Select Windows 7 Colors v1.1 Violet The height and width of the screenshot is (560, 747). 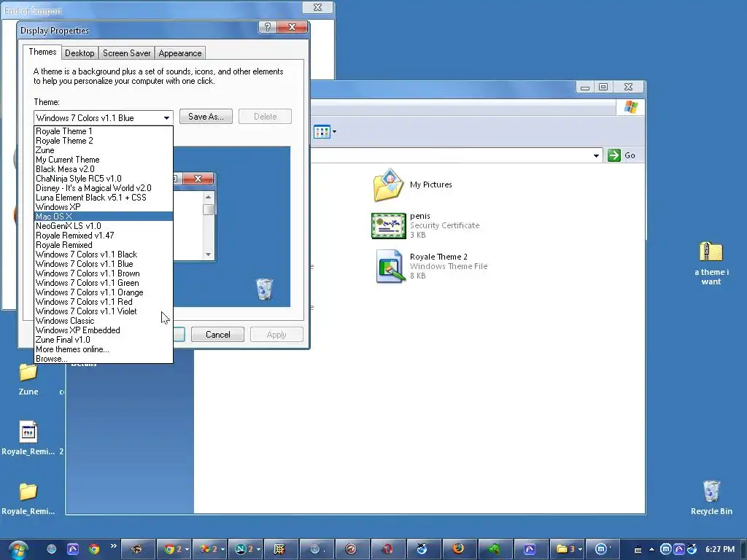[104, 311]
